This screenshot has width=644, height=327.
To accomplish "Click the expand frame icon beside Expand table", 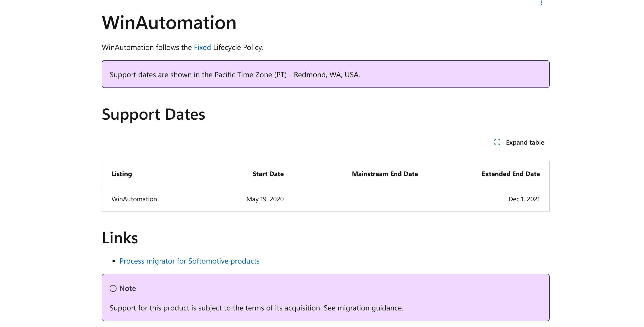I will click(497, 142).
